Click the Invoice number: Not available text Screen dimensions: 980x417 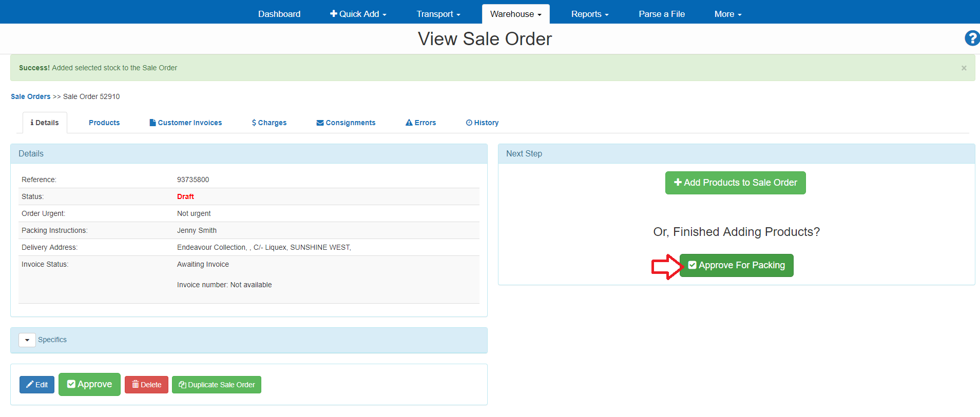coord(224,285)
